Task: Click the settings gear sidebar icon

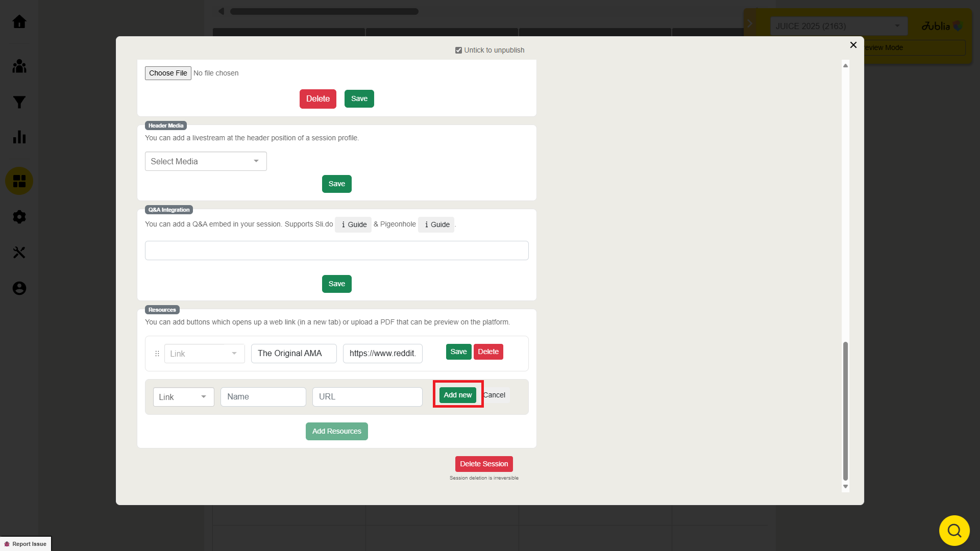Action: coord(19,217)
